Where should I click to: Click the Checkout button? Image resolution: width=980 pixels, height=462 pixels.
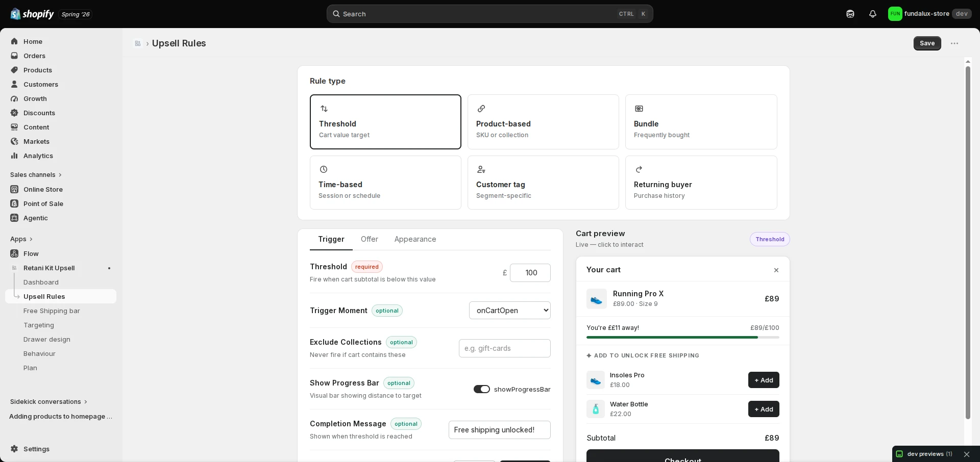point(682,456)
